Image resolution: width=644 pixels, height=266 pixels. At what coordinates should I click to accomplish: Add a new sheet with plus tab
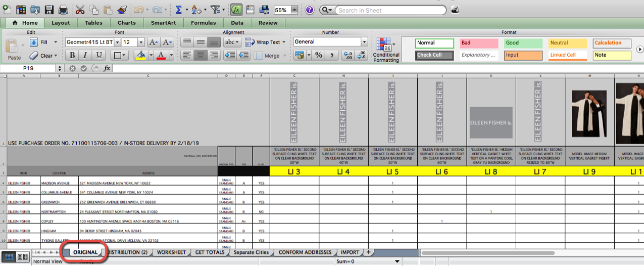368,252
